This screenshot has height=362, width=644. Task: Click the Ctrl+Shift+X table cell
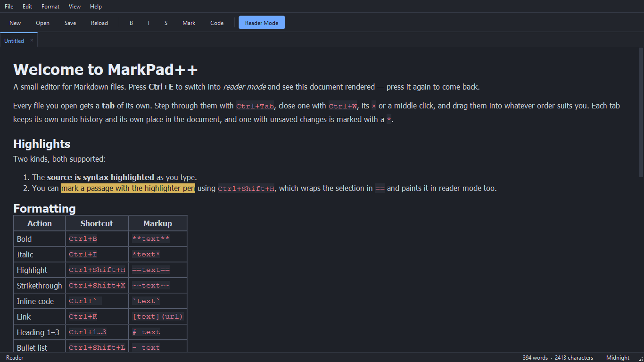coord(97,286)
